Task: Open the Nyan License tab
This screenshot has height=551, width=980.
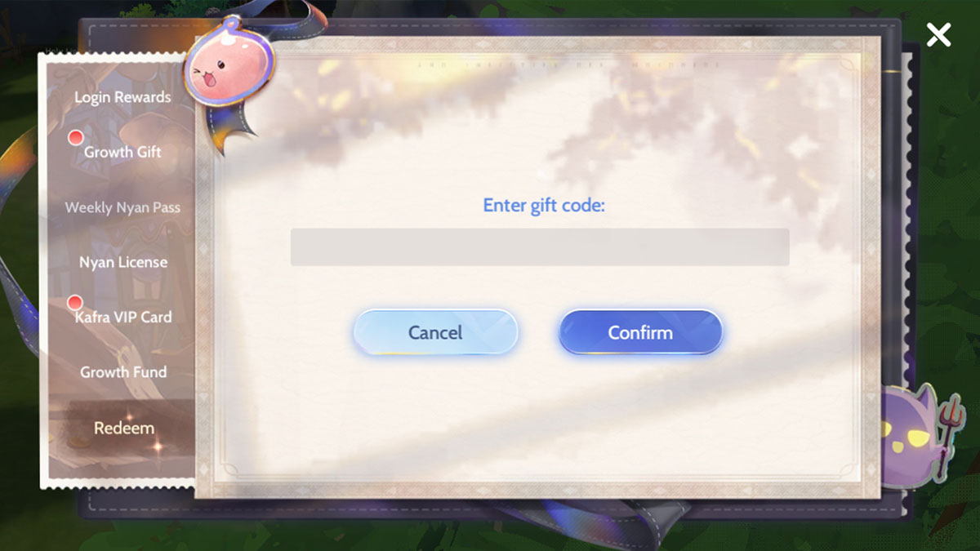Action: pos(122,262)
